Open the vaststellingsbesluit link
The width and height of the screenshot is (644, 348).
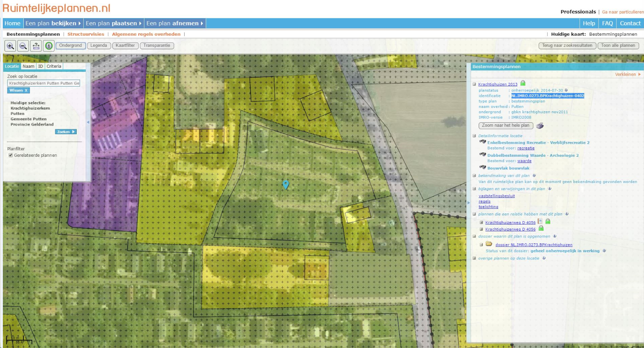(496, 196)
